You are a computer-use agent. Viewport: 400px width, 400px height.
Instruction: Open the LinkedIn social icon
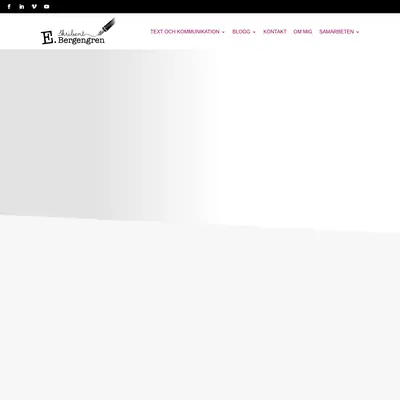tap(22, 6)
